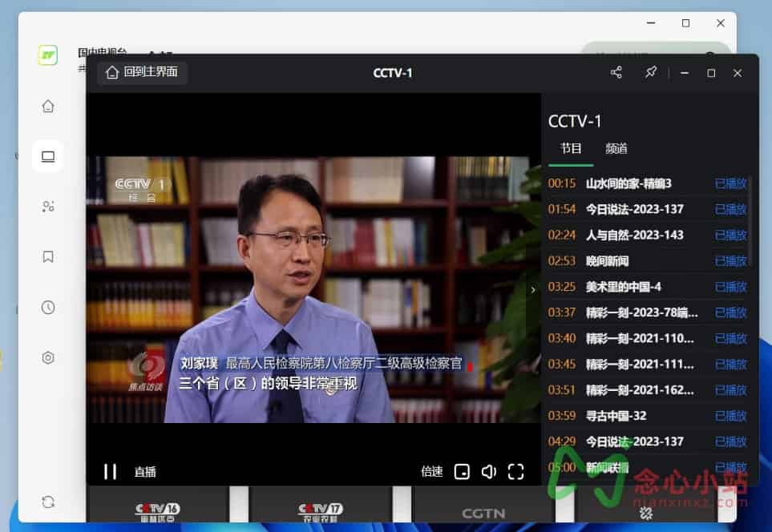The width and height of the screenshot is (772, 532).
Task: Click 已播放 link for 晚间新闻
Action: tap(730, 261)
